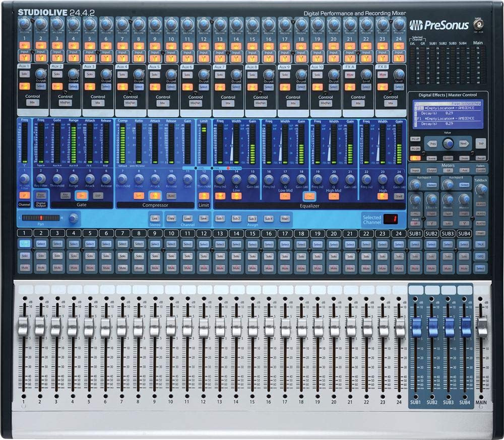Enable Auto mode in the Compressor section
Image resolution: width=504 pixels, height=440 pixels.
click(x=171, y=195)
